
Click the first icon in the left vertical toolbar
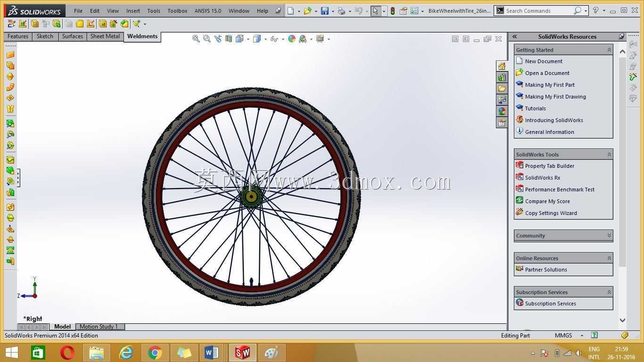pyautogui.click(x=10, y=55)
